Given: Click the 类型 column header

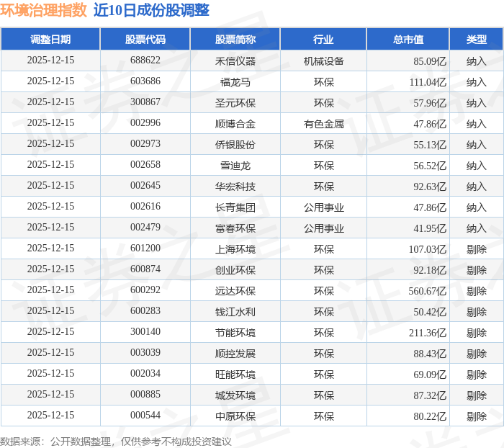Looking at the screenshot, I should click(x=477, y=39).
